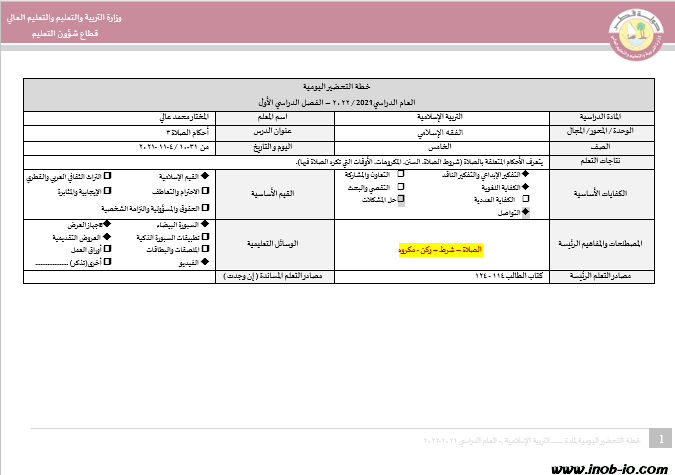
Task: Check the الملصقات والبطاقات checkbox
Action: pyautogui.click(x=206, y=250)
